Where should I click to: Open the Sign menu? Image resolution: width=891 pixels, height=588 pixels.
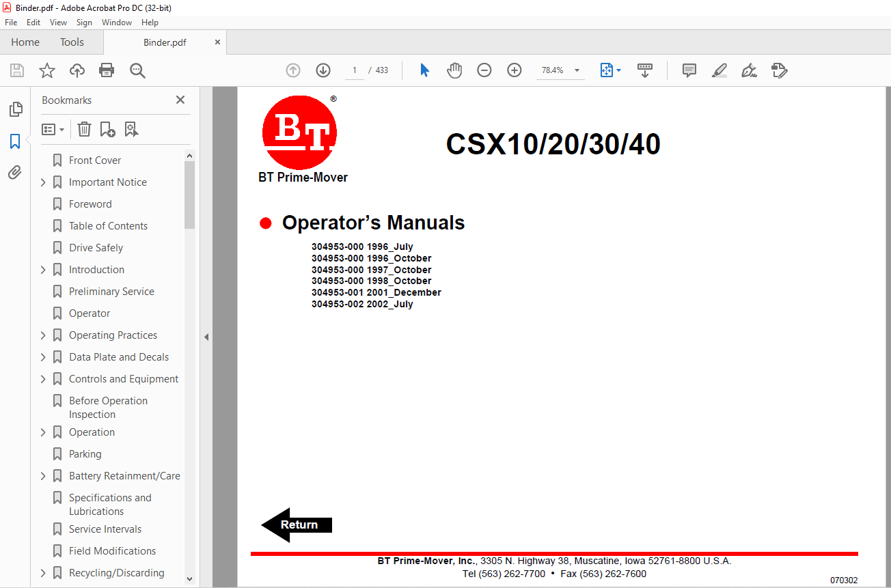point(84,23)
